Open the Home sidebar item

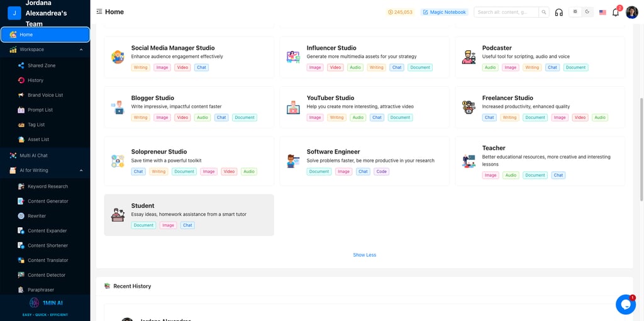pos(45,35)
